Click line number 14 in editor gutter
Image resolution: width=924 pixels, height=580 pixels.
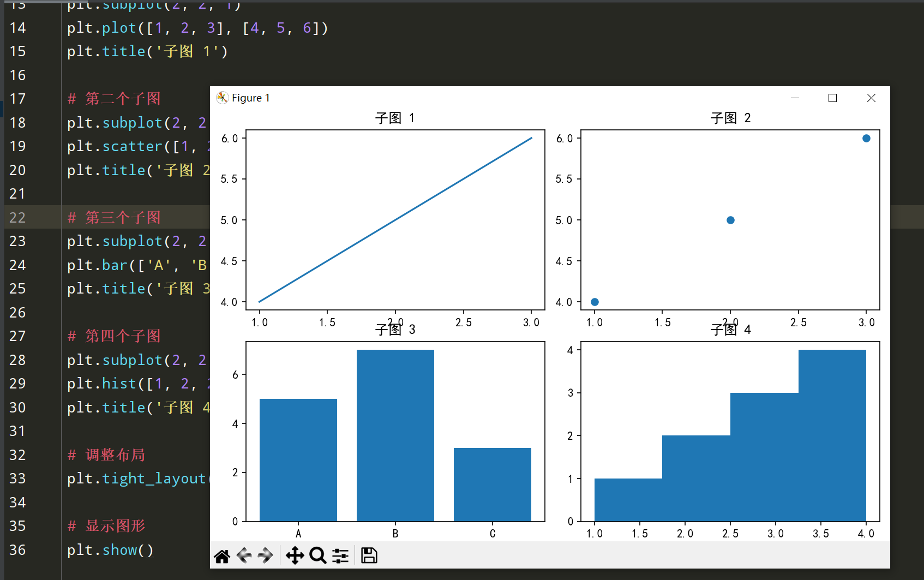(x=17, y=28)
